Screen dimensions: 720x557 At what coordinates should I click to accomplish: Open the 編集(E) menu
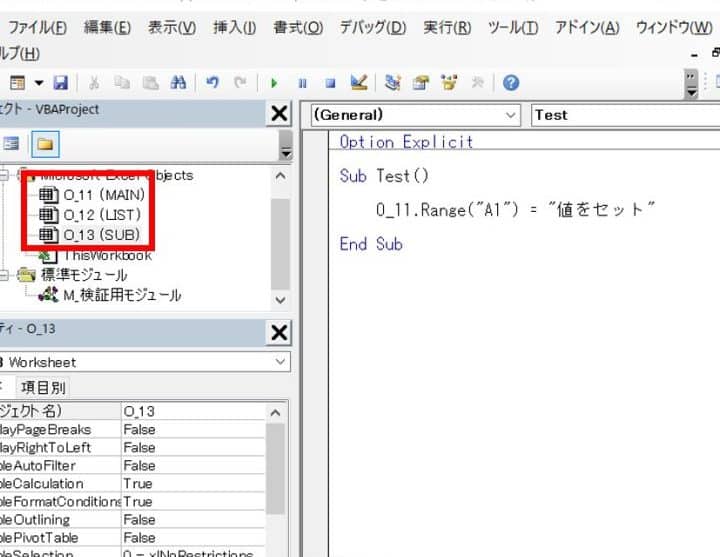tap(107, 28)
